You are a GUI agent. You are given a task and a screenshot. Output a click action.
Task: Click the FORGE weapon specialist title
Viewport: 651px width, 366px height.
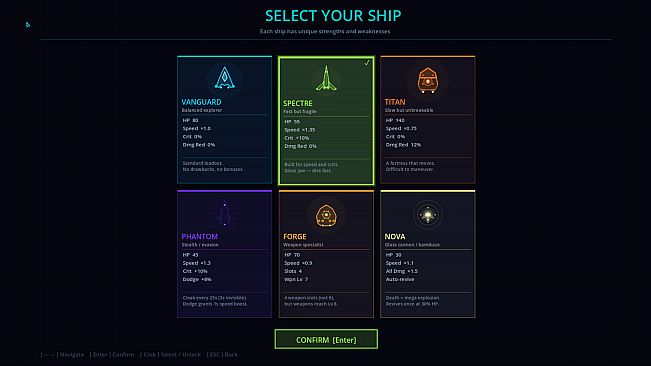(x=295, y=237)
